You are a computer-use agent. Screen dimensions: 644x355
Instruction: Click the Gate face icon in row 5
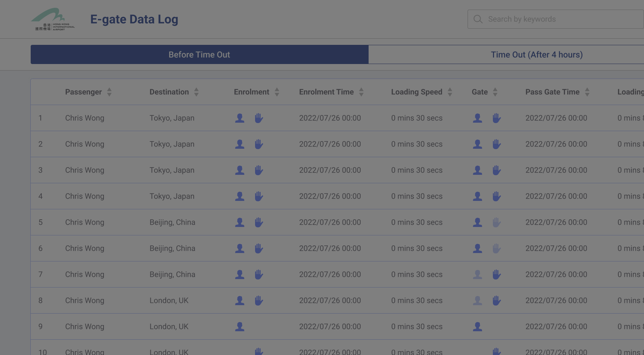(478, 222)
